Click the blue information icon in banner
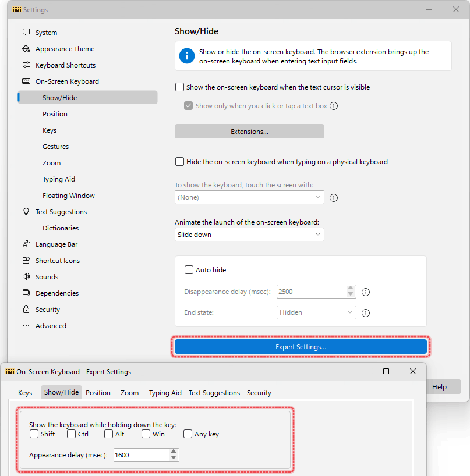Image resolution: width=470 pixels, height=476 pixels. tap(187, 56)
